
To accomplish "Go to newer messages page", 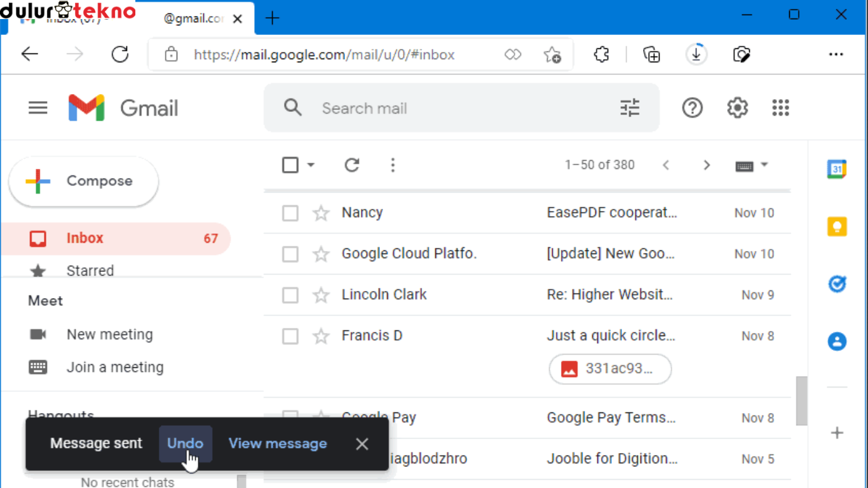I will (x=666, y=165).
